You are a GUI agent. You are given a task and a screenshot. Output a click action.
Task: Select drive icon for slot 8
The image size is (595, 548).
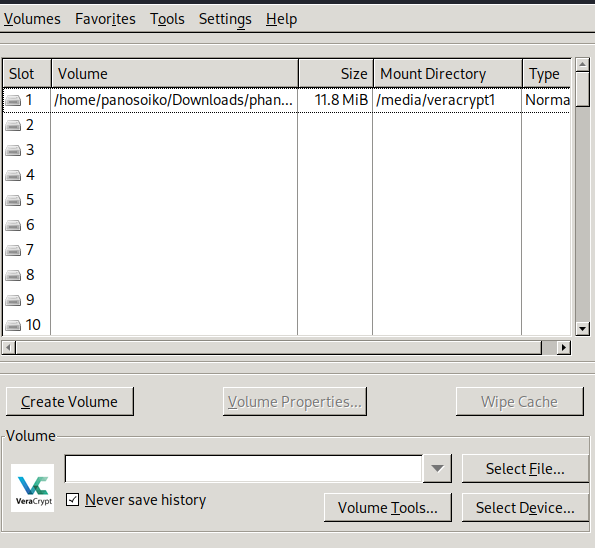pyautogui.click(x=13, y=276)
